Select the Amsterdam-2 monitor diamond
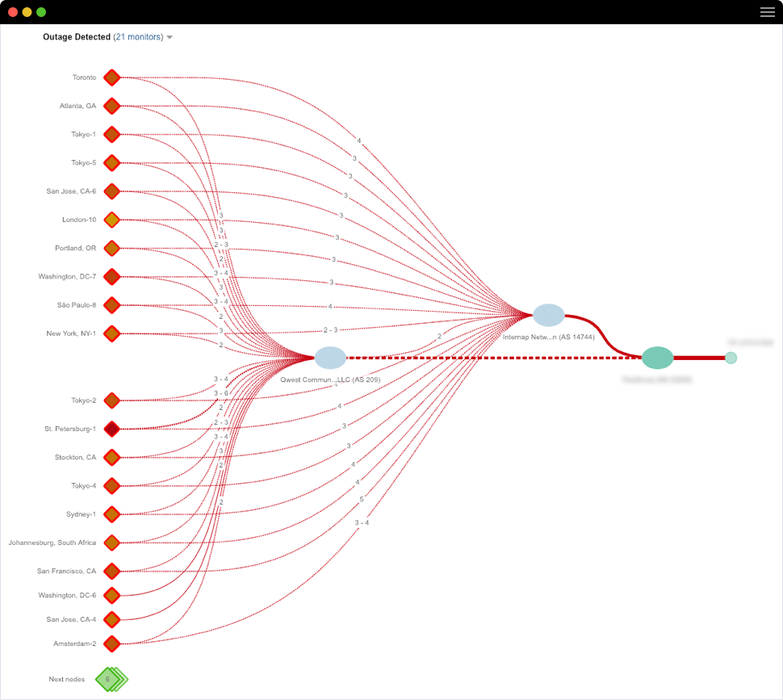Screen dimensions: 783x700 click(x=111, y=643)
